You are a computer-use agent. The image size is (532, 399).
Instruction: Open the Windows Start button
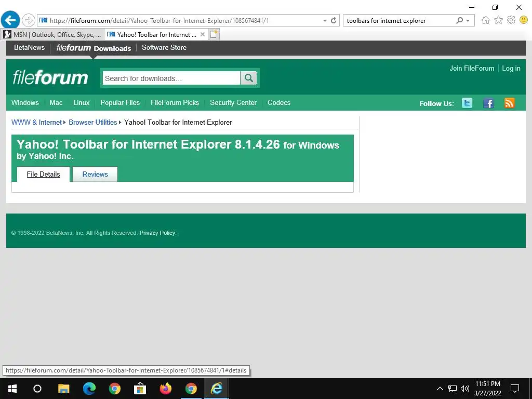[x=12, y=389]
